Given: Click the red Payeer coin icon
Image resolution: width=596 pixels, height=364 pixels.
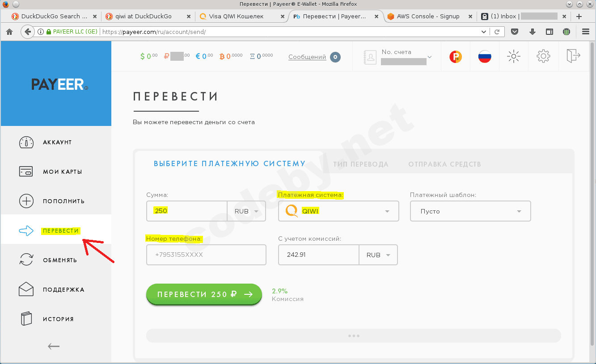Looking at the screenshot, I should pos(456,57).
